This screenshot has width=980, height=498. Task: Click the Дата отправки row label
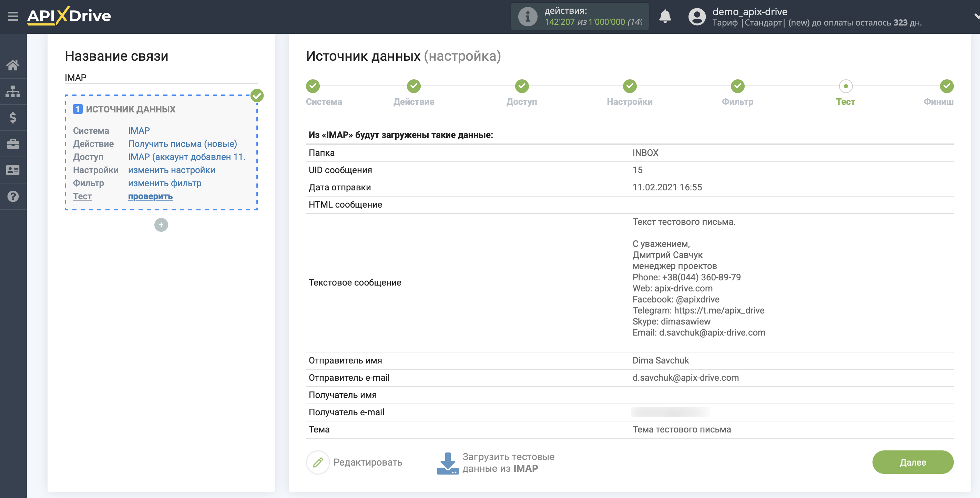[x=339, y=187]
